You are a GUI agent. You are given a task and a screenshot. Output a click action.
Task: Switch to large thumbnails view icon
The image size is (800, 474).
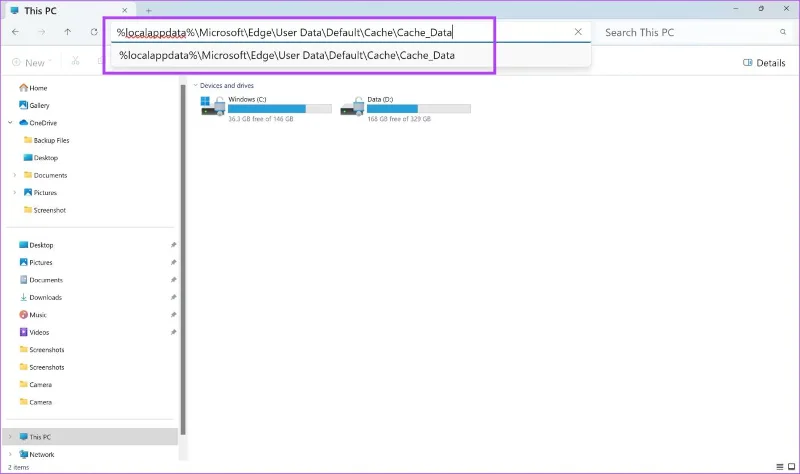click(791, 466)
